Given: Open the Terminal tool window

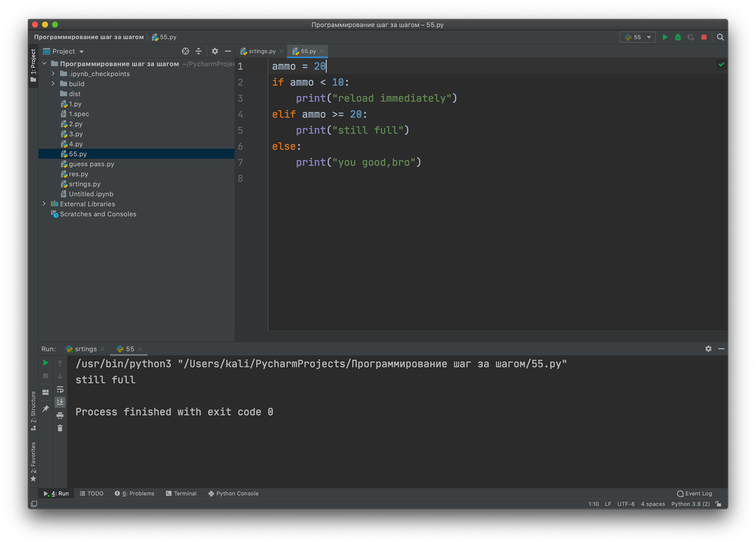Looking at the screenshot, I should click(x=181, y=494).
